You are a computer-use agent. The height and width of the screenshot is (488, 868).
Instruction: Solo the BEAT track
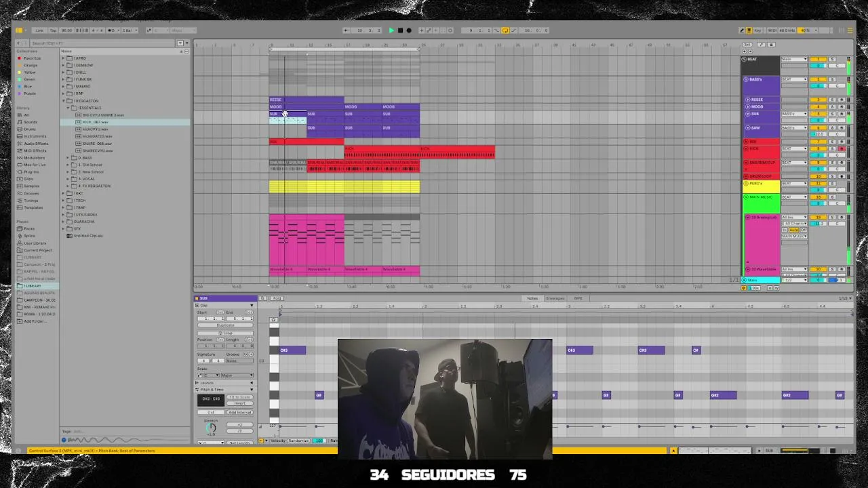833,59
